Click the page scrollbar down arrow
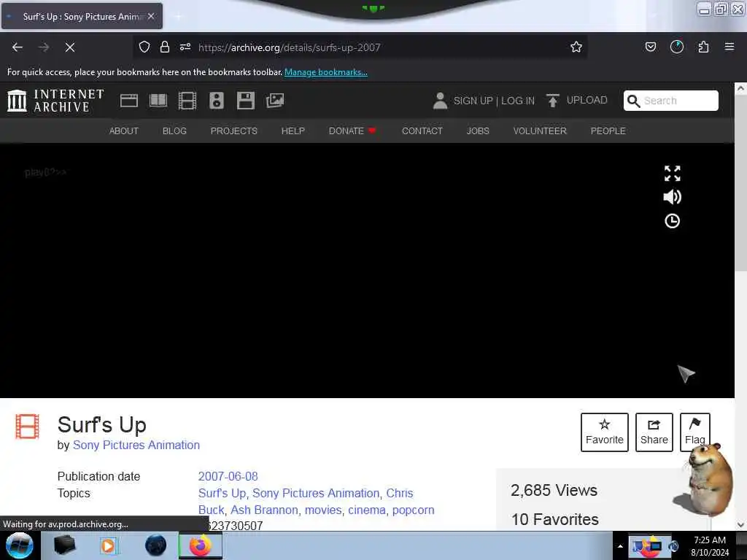The width and height of the screenshot is (747, 560). point(740,525)
